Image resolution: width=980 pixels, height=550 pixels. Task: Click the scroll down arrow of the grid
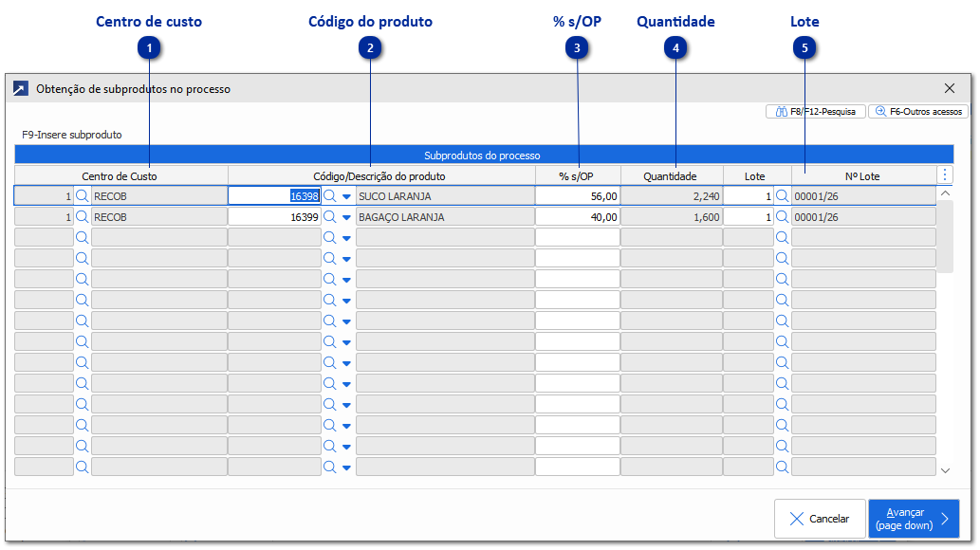tap(946, 470)
